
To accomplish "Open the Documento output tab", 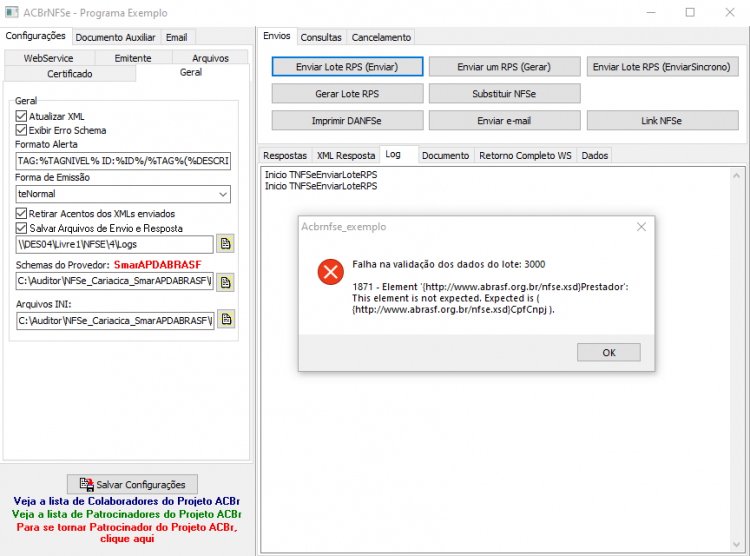I will [445, 156].
